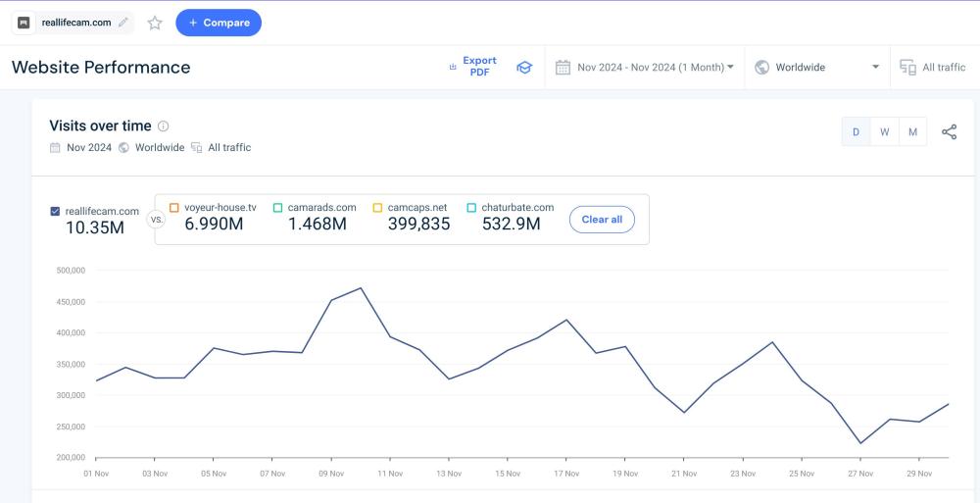Click the star favorite icon

tap(155, 23)
